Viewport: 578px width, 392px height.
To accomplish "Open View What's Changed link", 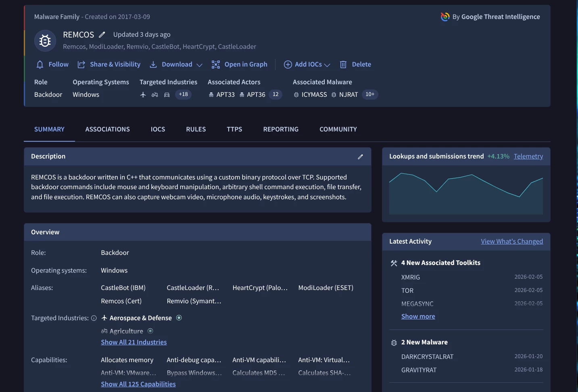I will (512, 242).
